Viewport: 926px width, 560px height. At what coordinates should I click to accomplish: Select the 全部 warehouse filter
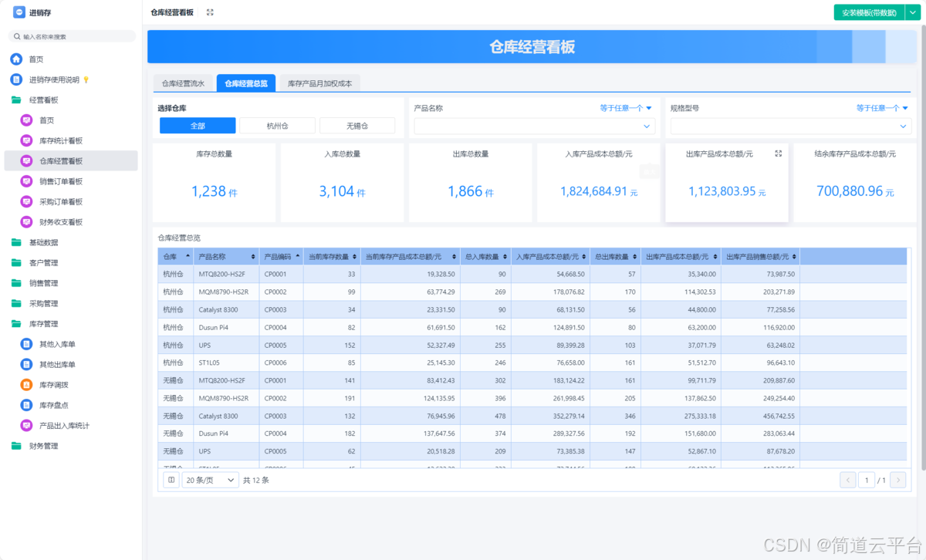[x=198, y=126]
